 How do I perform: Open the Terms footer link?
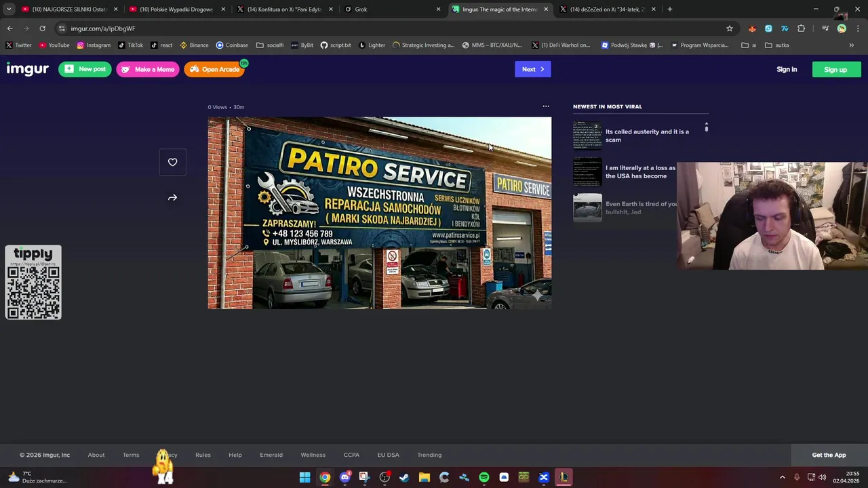click(x=131, y=455)
